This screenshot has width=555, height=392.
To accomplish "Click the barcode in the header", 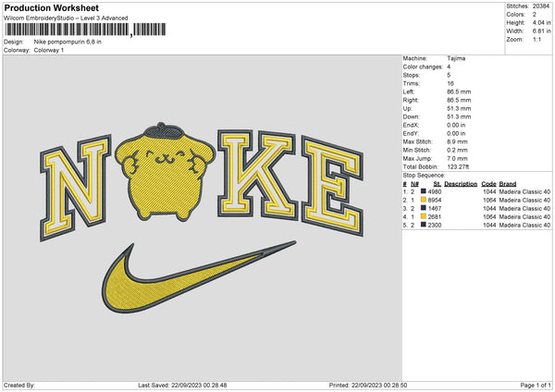I will tap(84, 30).
